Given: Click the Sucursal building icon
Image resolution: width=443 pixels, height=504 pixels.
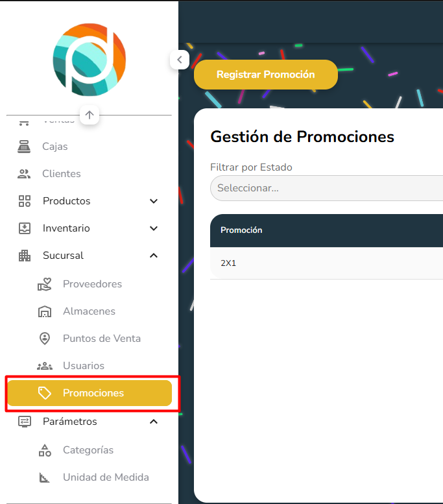Looking at the screenshot, I should [x=24, y=256].
